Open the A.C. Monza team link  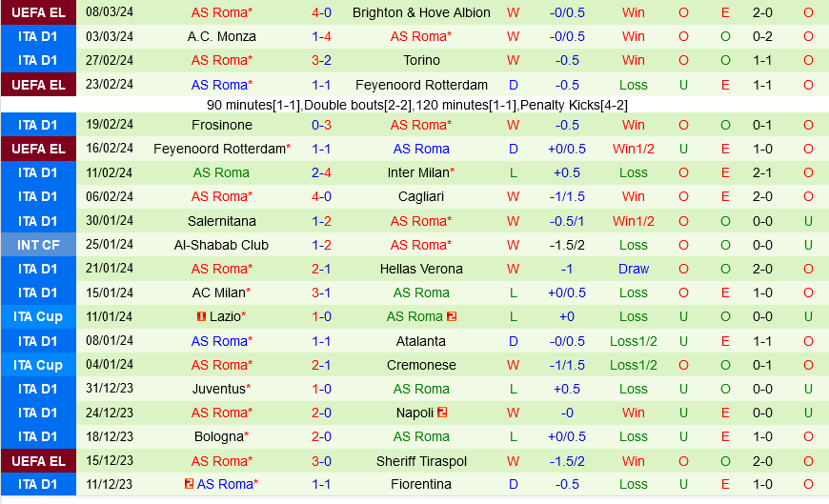(x=221, y=36)
